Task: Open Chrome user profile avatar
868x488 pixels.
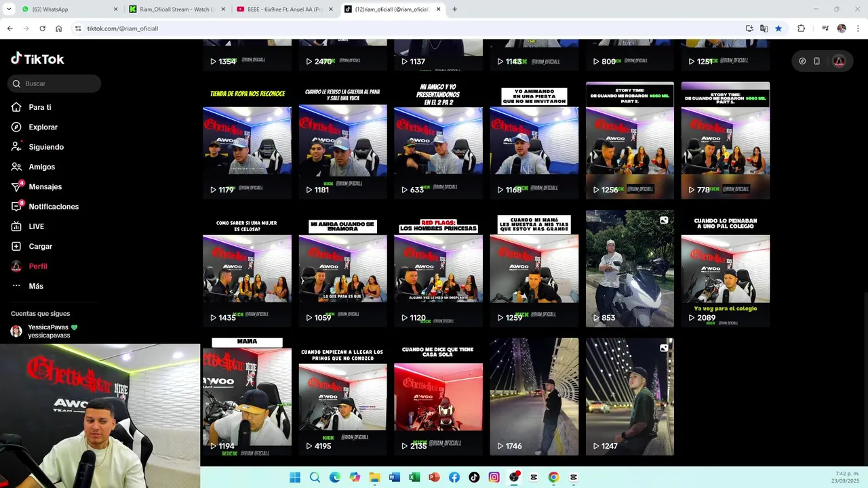Action: (x=842, y=28)
